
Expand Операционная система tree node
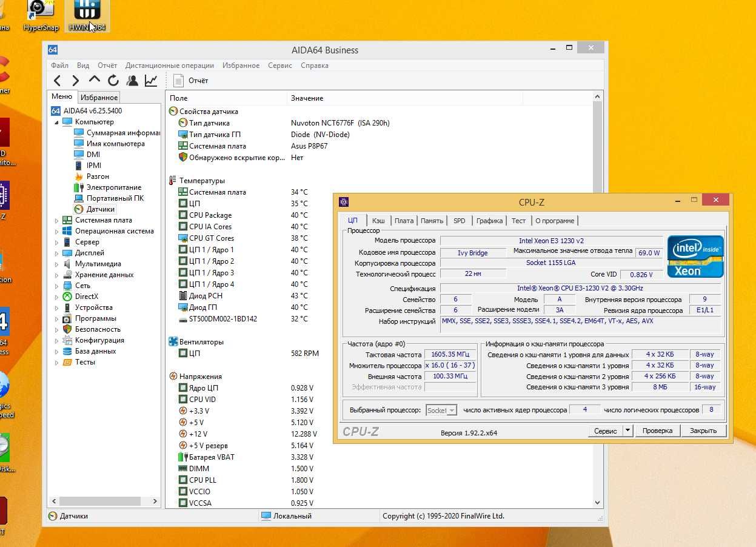57,231
